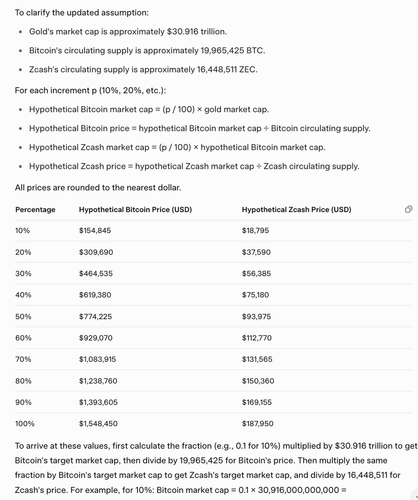418x500 pixels.
Task: Click 'To clarify the updated assumption' heading text
Action: [x=82, y=13]
